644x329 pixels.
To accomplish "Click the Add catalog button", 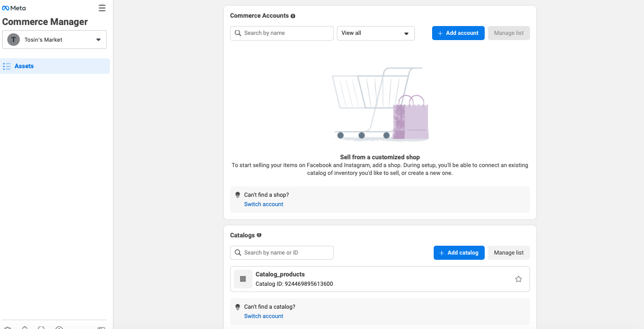I will pos(459,252).
